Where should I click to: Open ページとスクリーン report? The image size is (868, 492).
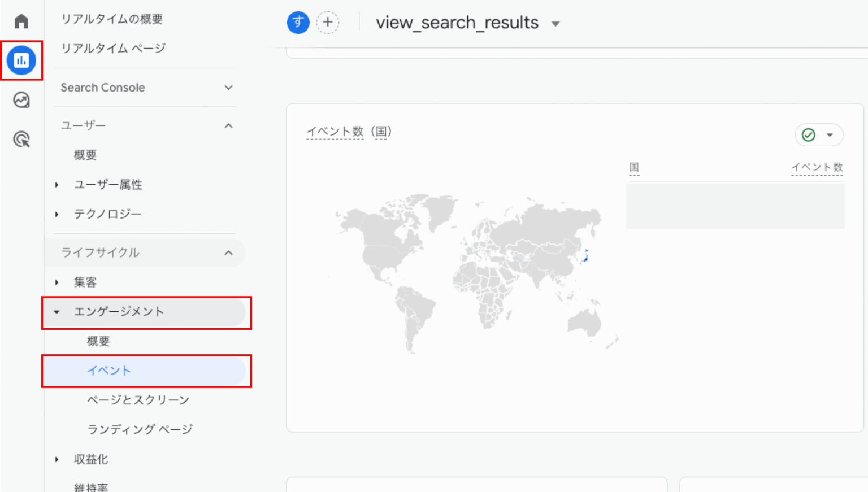(x=138, y=400)
